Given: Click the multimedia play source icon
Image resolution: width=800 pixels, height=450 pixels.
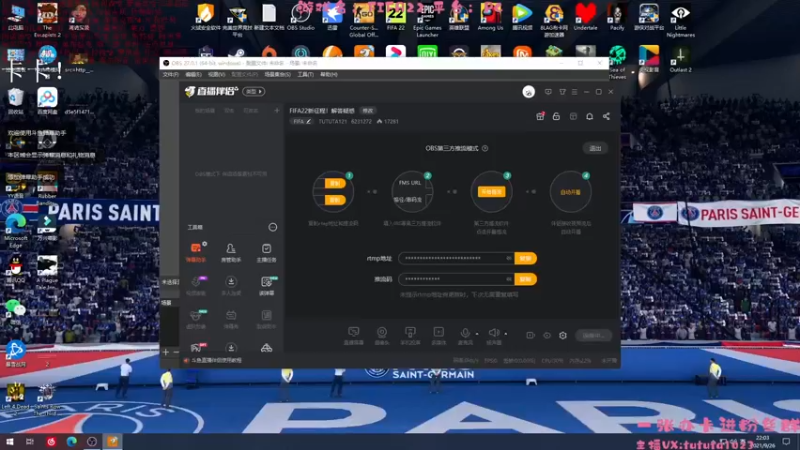Looking at the screenshot, I should pos(438,335).
